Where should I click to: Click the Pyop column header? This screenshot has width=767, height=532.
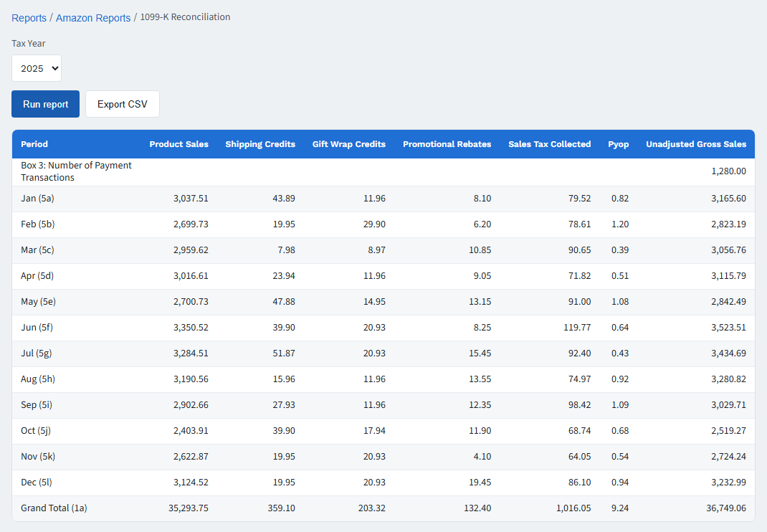click(619, 144)
